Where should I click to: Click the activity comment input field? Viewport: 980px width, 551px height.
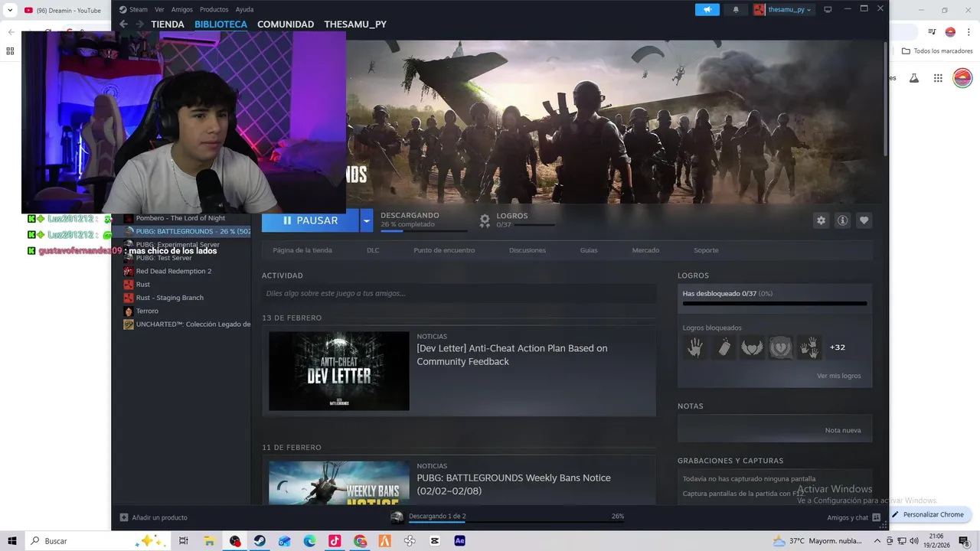[x=459, y=293]
